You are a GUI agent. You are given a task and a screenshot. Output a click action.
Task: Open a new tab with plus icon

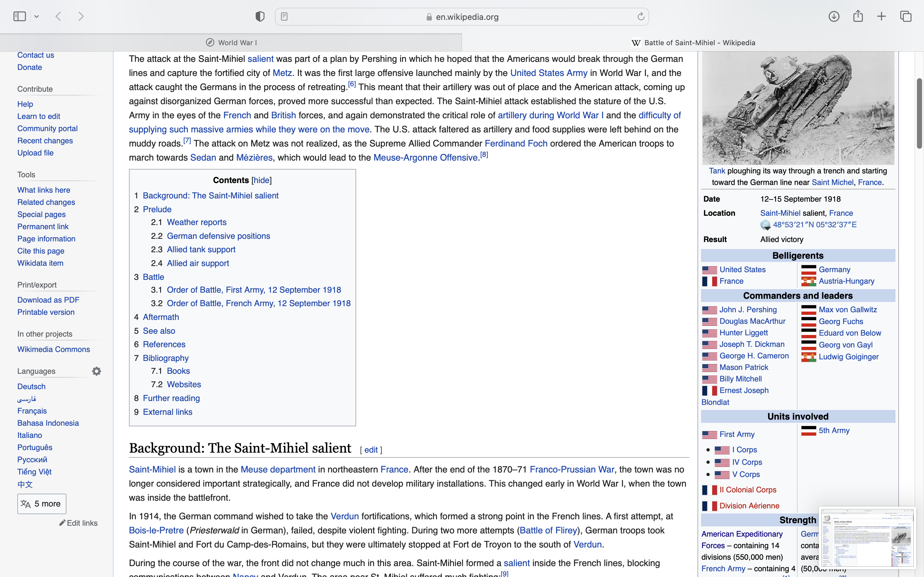pyautogui.click(x=881, y=16)
